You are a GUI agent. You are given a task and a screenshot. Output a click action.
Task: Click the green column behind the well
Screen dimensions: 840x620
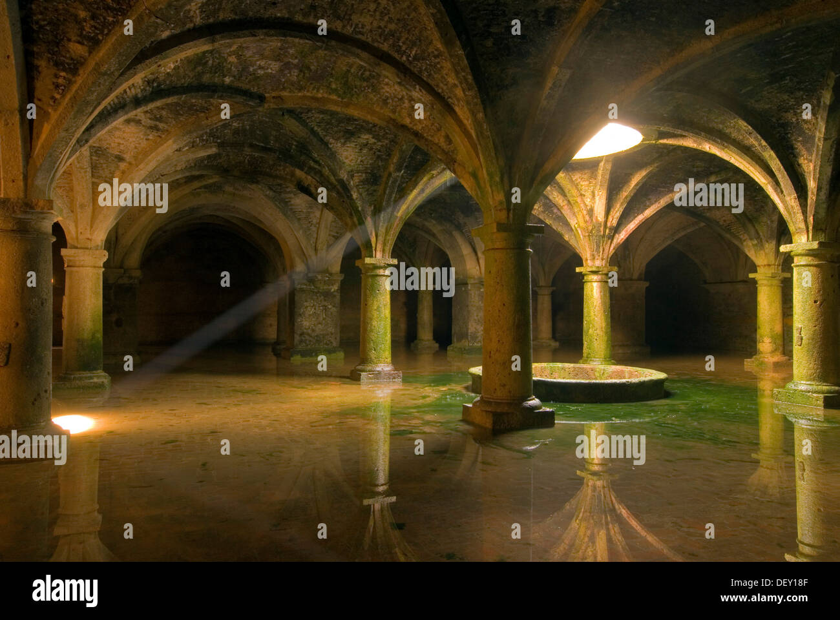[596, 315]
